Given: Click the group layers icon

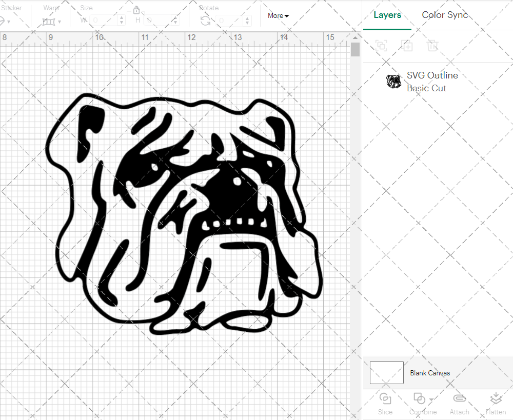Looking at the screenshot, I should (382, 46).
